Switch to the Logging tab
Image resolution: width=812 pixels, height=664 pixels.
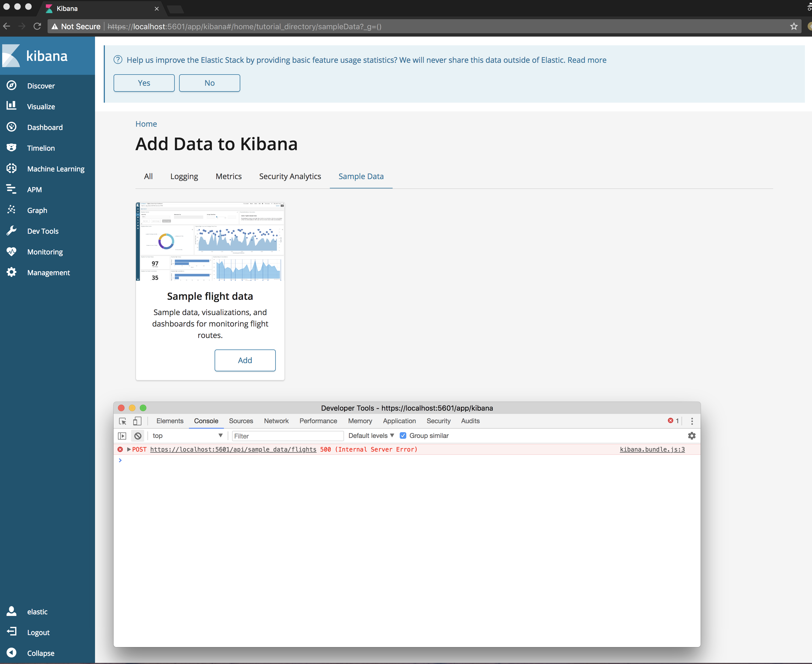tap(184, 176)
